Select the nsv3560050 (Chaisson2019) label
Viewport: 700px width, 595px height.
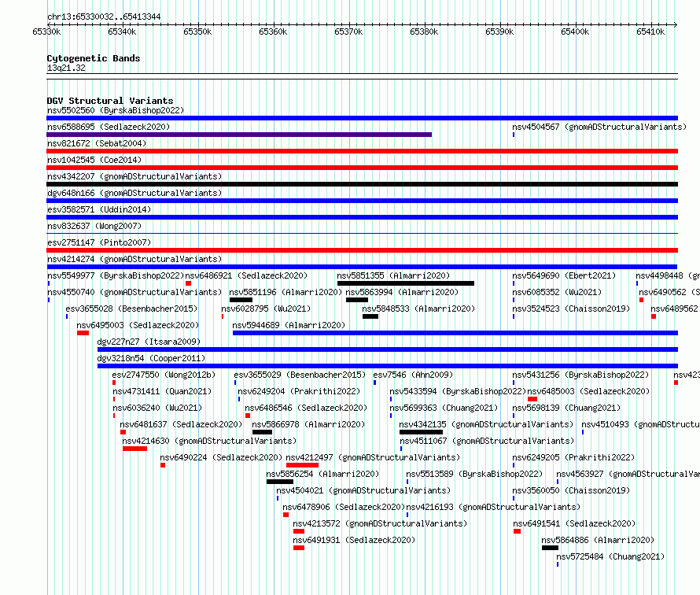click(x=571, y=490)
